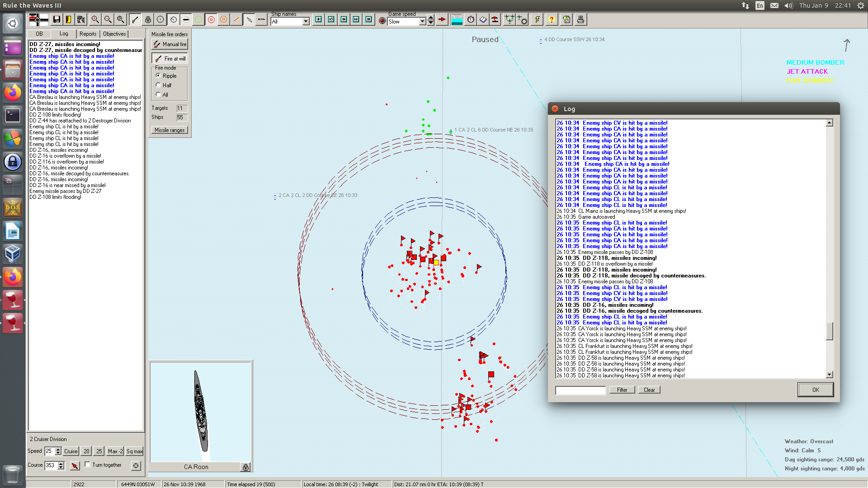Click the Log filter text field

(x=580, y=390)
